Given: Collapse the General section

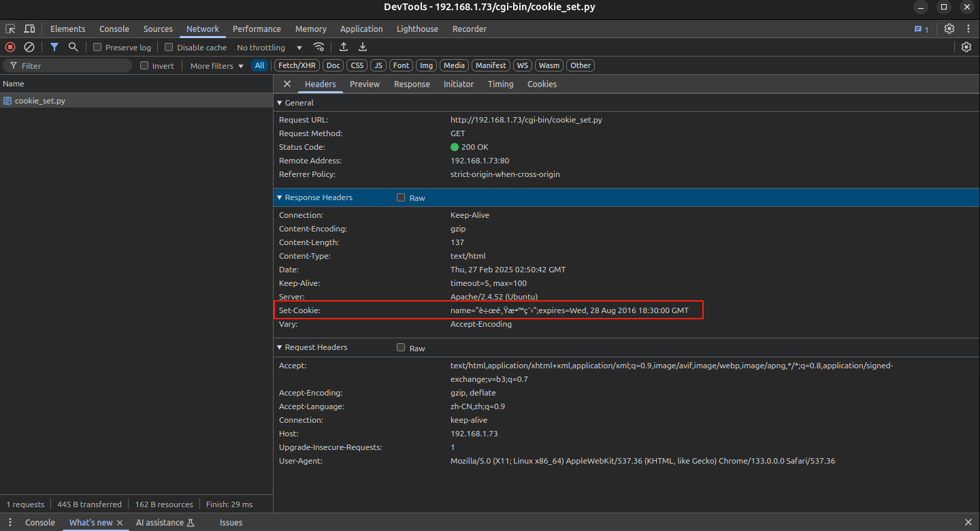Looking at the screenshot, I should click(278, 103).
